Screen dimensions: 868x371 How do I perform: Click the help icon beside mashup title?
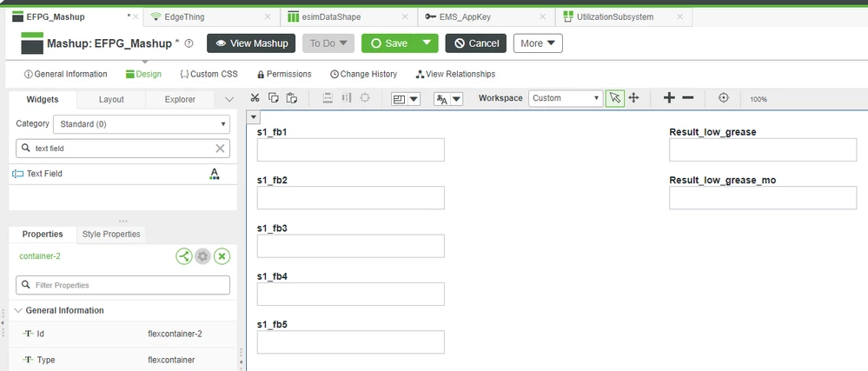(189, 43)
